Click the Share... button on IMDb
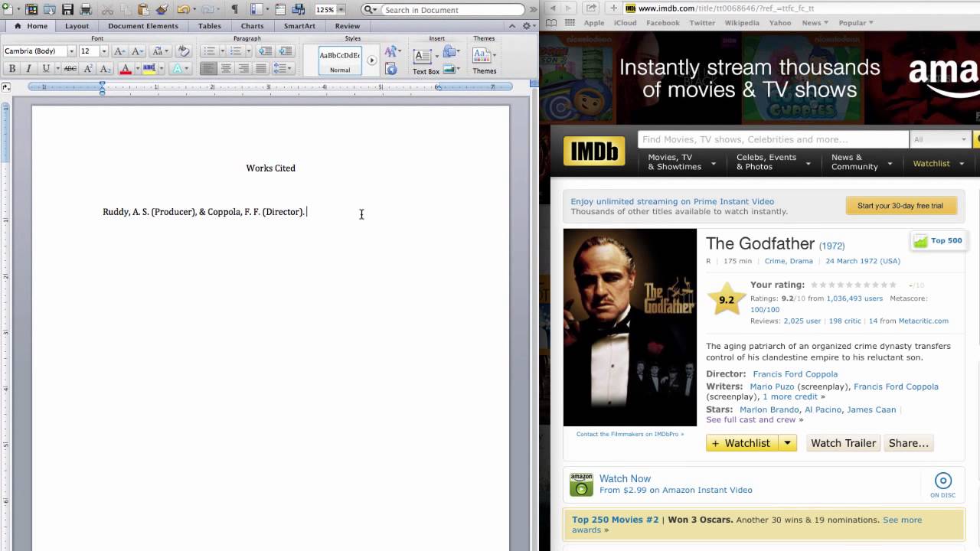Screen dimensions: 980x551 [908, 443]
